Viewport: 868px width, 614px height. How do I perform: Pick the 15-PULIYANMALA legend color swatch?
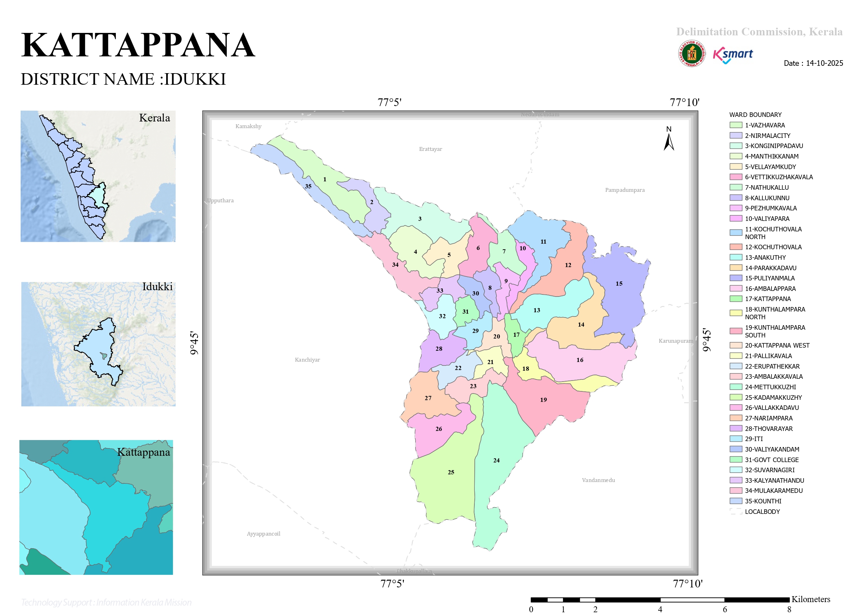(x=736, y=278)
